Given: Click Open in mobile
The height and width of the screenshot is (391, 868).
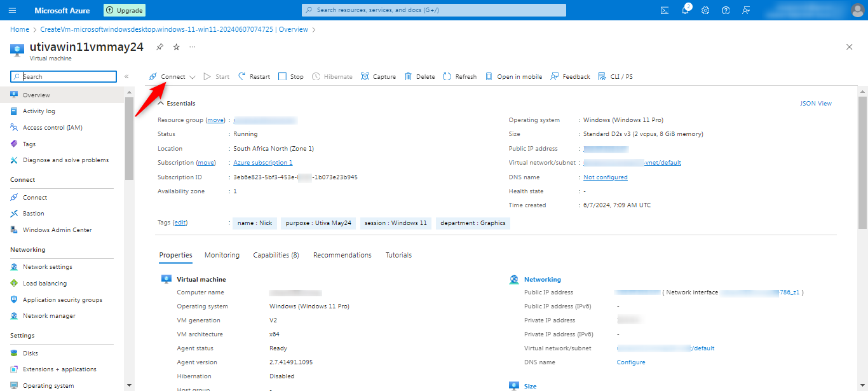Looking at the screenshot, I should tap(513, 76).
